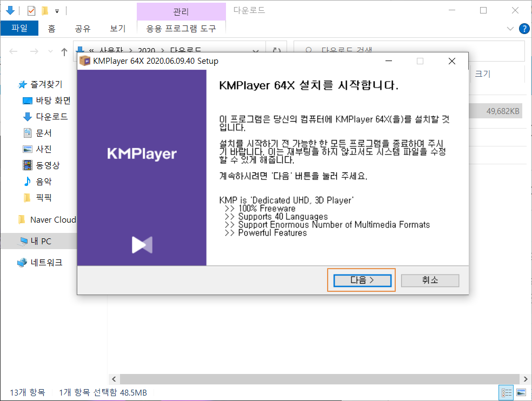Click the KMPlayer setup installer box icon
Image resolution: width=532 pixels, height=401 pixels.
tap(85, 61)
